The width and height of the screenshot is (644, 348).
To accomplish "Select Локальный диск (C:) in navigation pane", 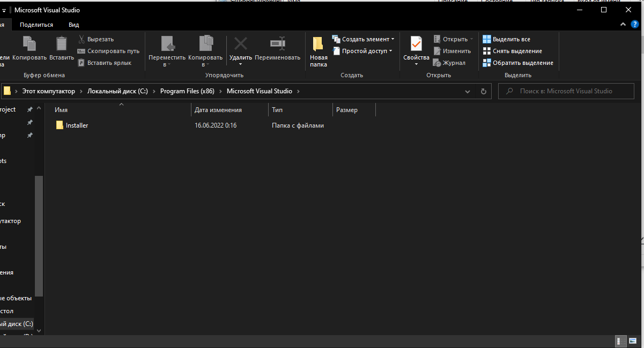I will (x=17, y=324).
